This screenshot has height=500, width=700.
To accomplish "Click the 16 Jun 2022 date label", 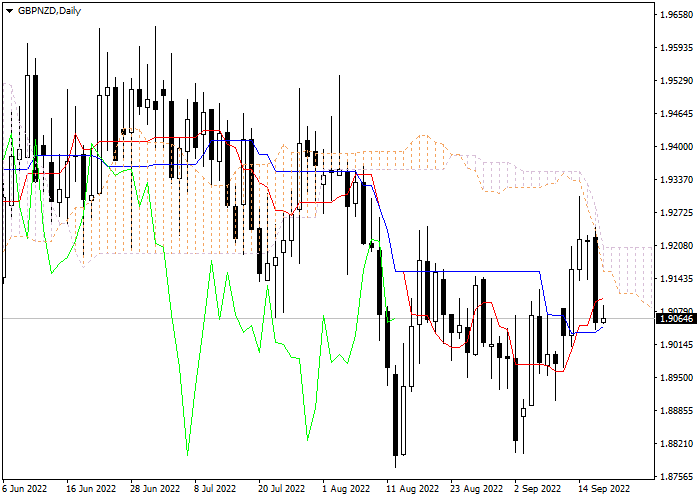I will pos(91,488).
